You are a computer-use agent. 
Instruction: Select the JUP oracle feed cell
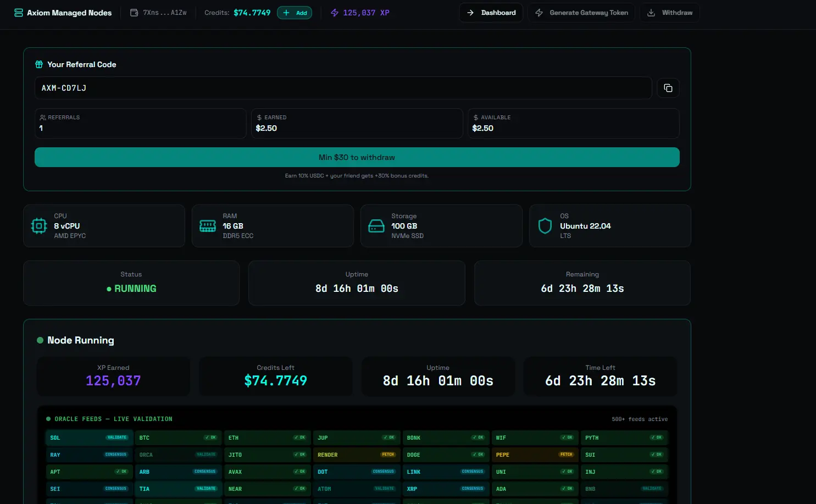357,438
